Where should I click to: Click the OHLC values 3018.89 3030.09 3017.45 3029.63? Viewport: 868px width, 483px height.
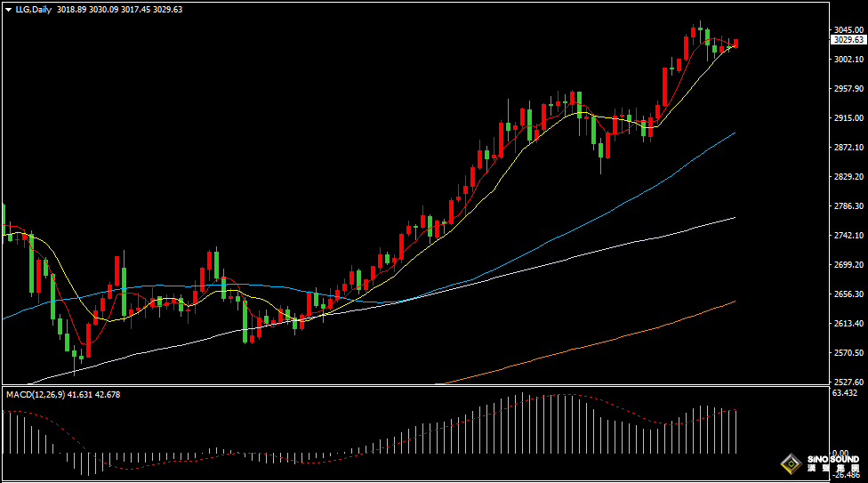click(x=119, y=10)
